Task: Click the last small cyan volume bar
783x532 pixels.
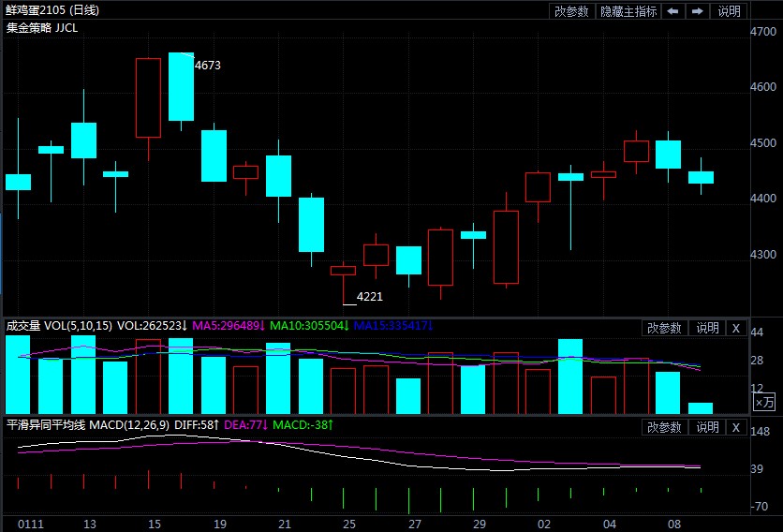Action: [701, 407]
